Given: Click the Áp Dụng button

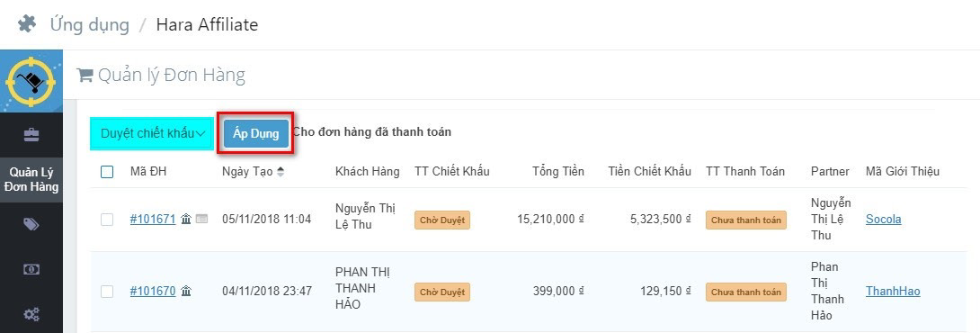Looking at the screenshot, I should (256, 134).
